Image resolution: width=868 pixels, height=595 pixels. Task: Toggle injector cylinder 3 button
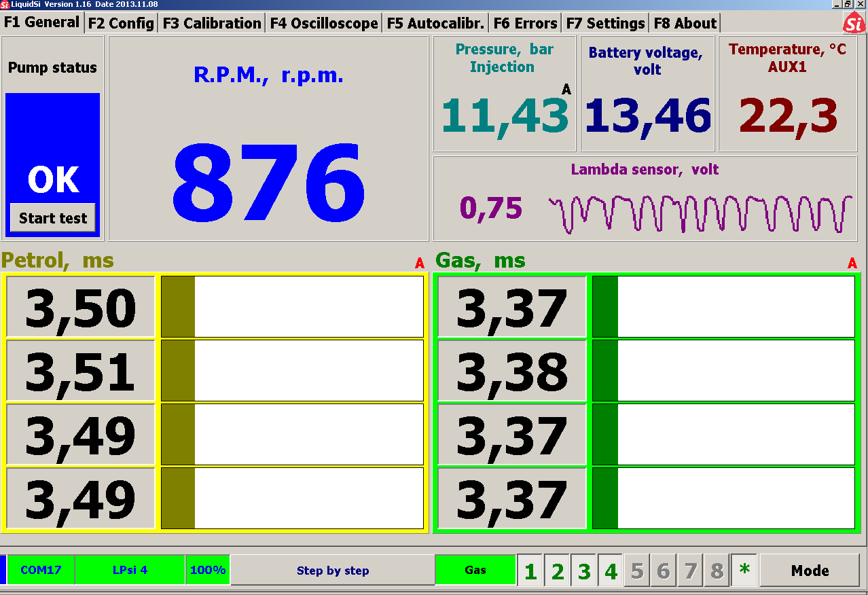tap(584, 571)
